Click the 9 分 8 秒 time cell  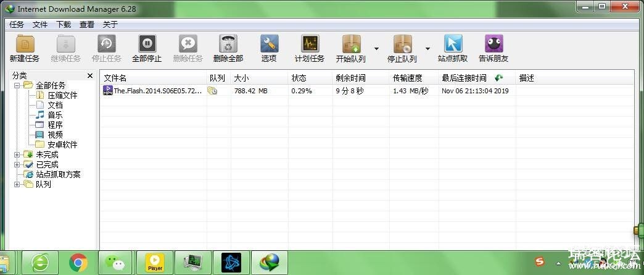click(x=350, y=91)
